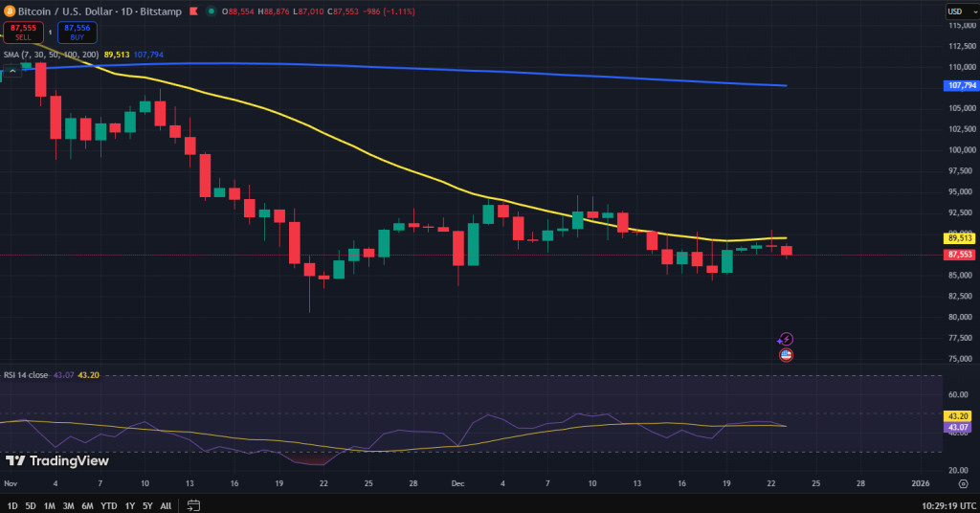The image size is (980, 513).
Task: Switch to 3M time range
Action: pos(69,505)
